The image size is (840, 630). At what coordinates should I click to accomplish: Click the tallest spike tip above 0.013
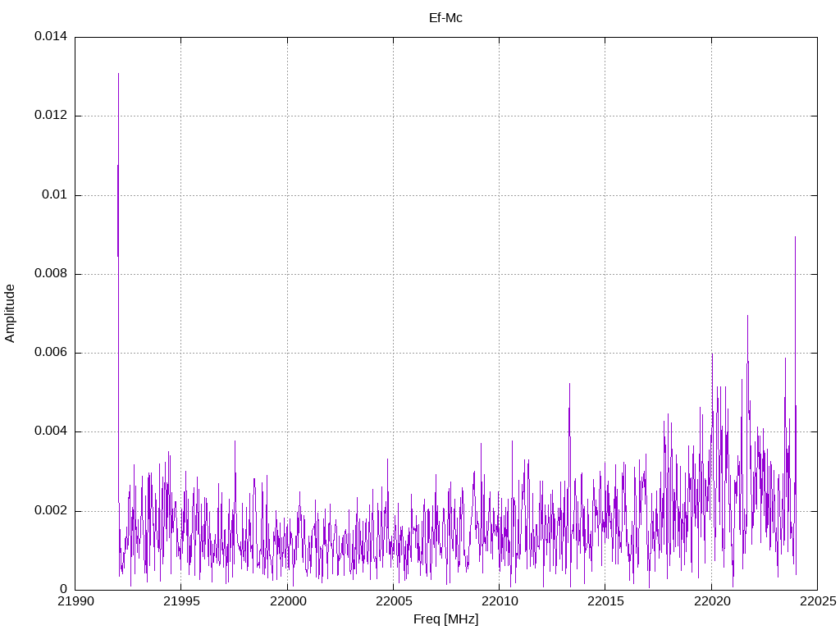(118, 74)
